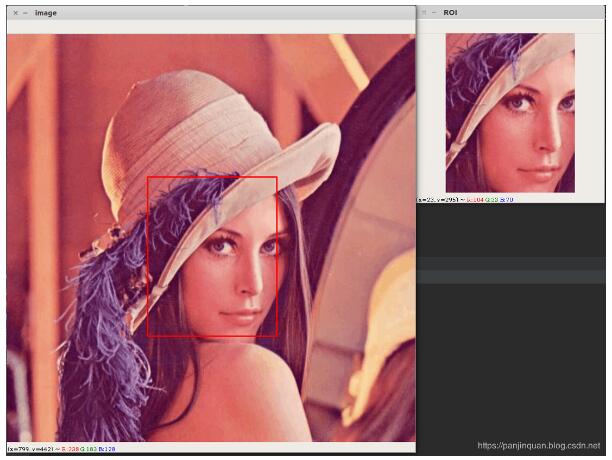Close the image window

pyautogui.click(x=16, y=13)
